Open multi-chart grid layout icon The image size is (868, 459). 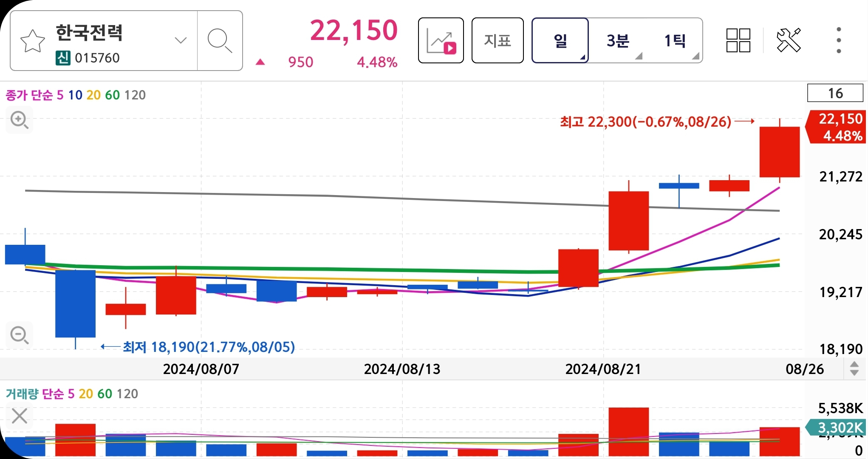(738, 41)
